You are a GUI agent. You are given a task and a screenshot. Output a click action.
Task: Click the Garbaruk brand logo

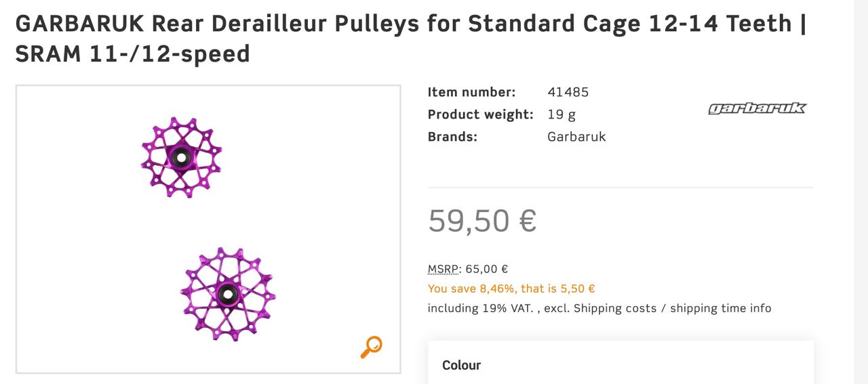(757, 108)
